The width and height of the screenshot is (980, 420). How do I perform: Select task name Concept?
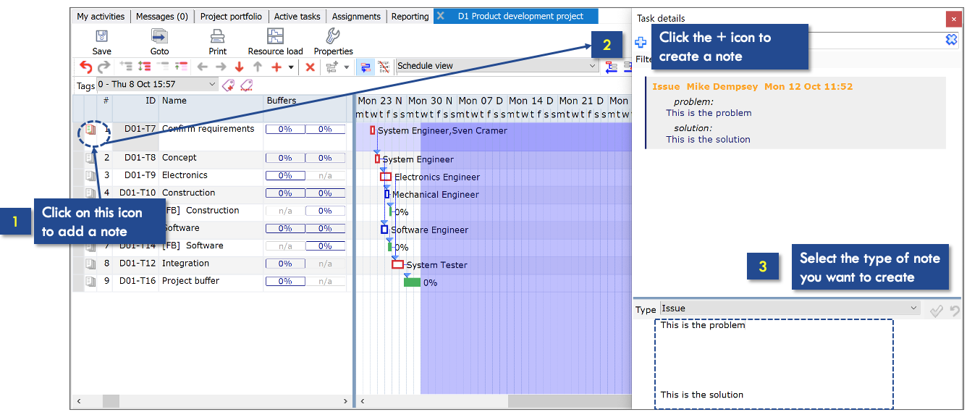(x=179, y=158)
